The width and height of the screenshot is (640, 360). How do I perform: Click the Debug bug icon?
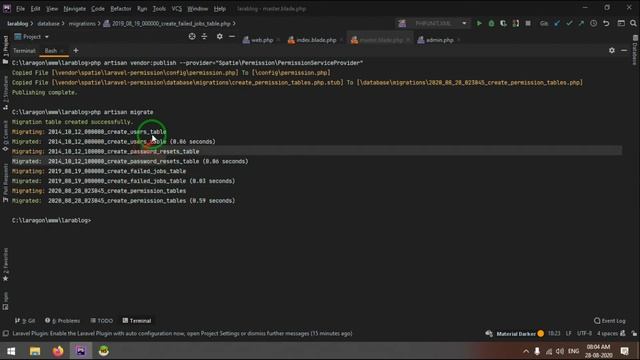tap(491, 23)
